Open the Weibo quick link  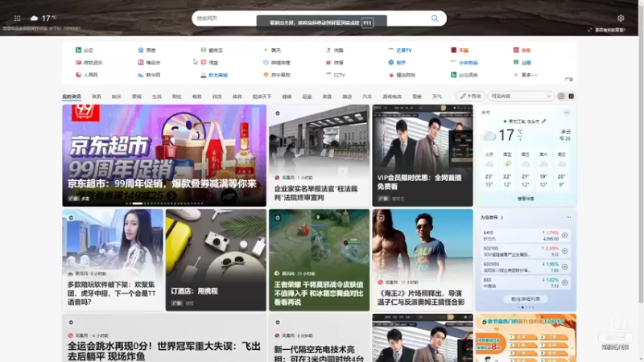tap(335, 63)
